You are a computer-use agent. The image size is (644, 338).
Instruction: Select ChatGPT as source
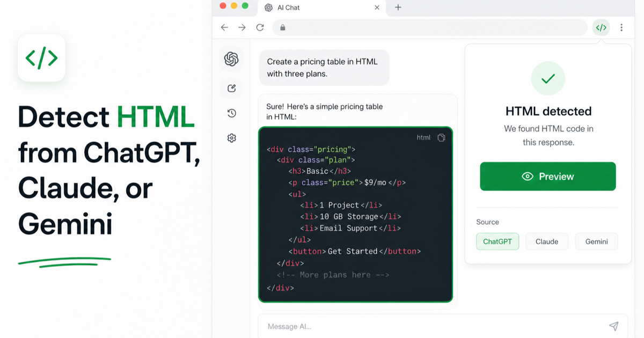click(497, 241)
